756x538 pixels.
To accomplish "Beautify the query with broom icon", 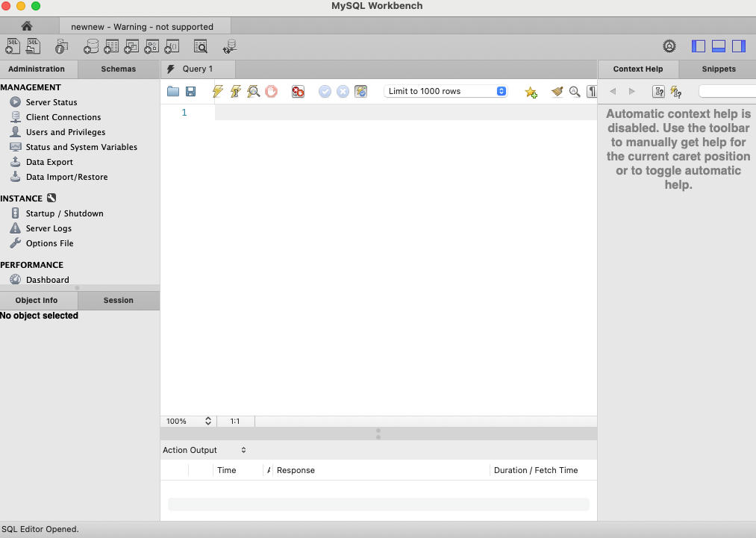I will coord(557,91).
